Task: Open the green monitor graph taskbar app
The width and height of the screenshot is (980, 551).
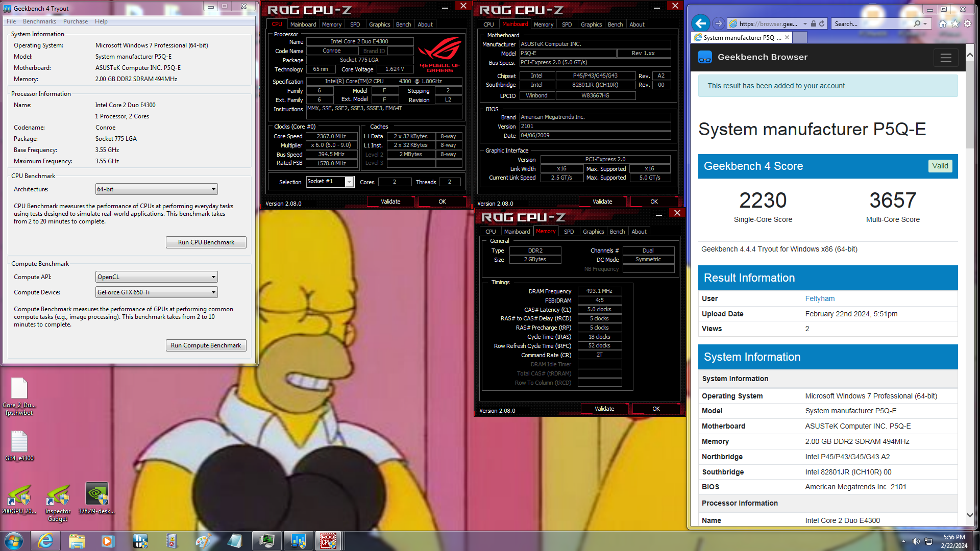Action: pos(266,541)
